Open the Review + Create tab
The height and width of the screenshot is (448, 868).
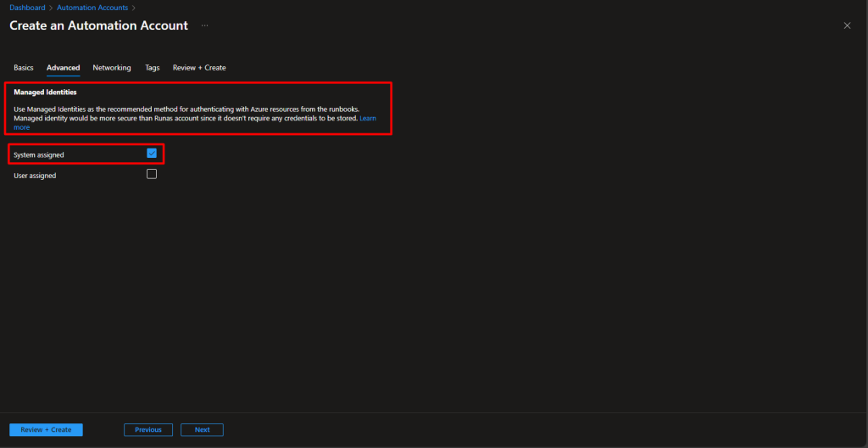point(199,68)
